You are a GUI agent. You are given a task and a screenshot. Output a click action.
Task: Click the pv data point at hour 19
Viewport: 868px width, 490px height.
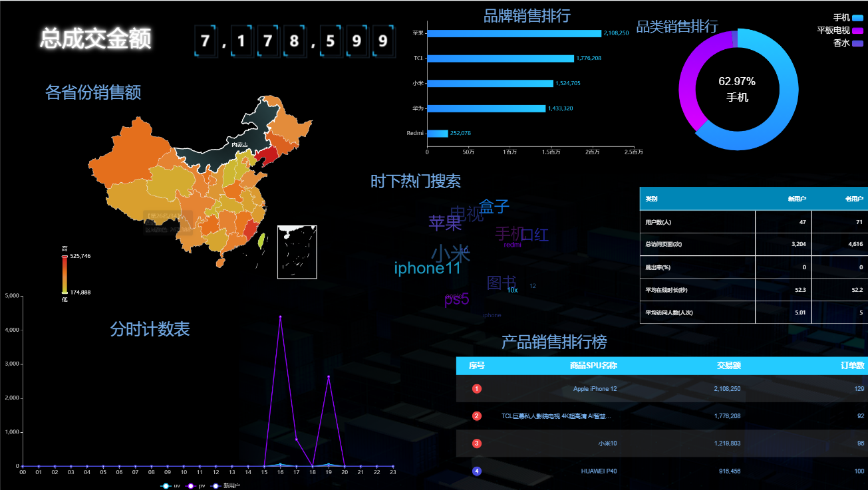point(329,377)
